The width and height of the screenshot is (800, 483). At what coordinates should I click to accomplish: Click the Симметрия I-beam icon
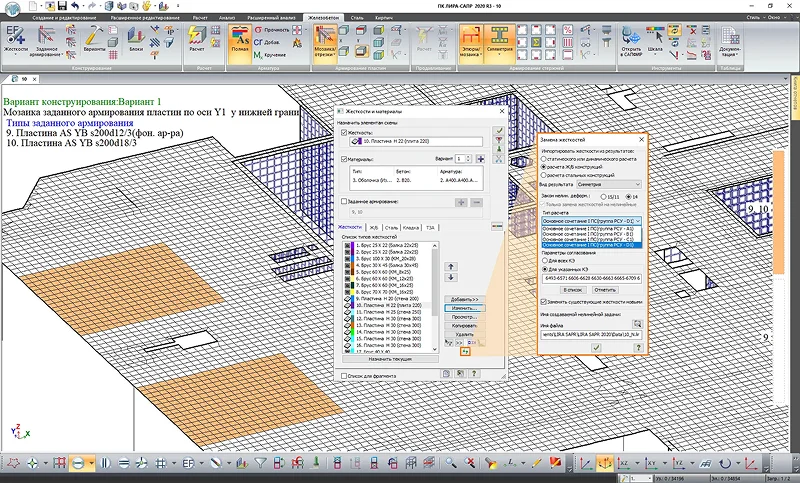pyautogui.click(x=499, y=40)
